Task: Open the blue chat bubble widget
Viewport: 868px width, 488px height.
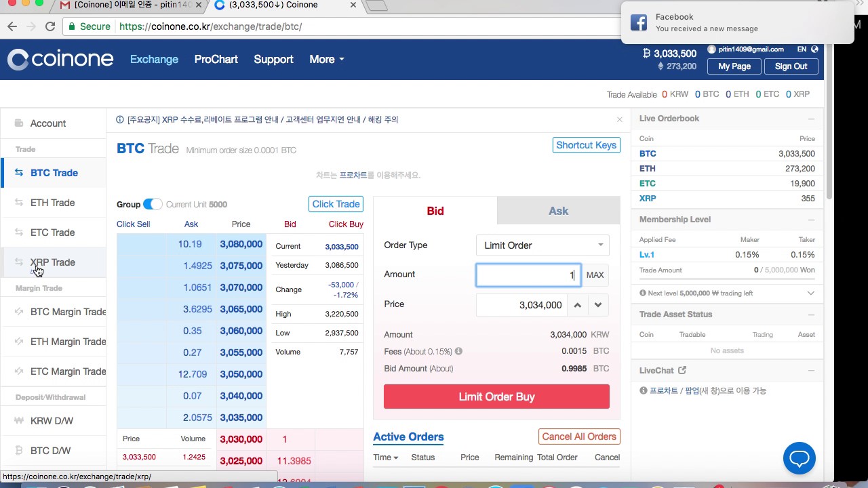Action: (799, 459)
